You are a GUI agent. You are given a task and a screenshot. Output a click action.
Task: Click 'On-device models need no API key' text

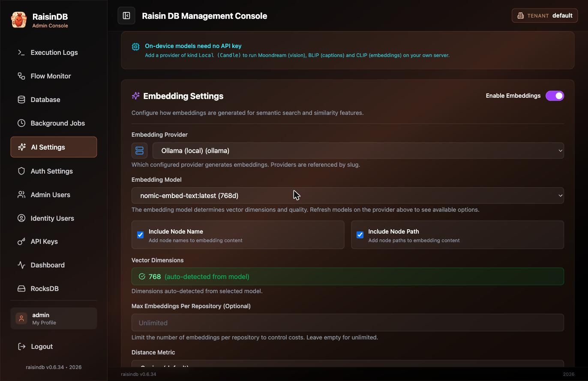(x=193, y=46)
